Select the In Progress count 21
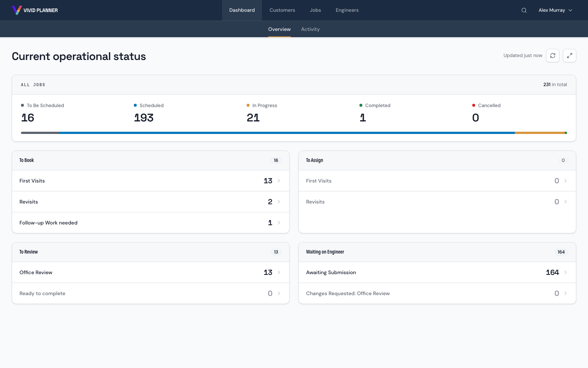This screenshot has height=368, width=588. coord(253,118)
